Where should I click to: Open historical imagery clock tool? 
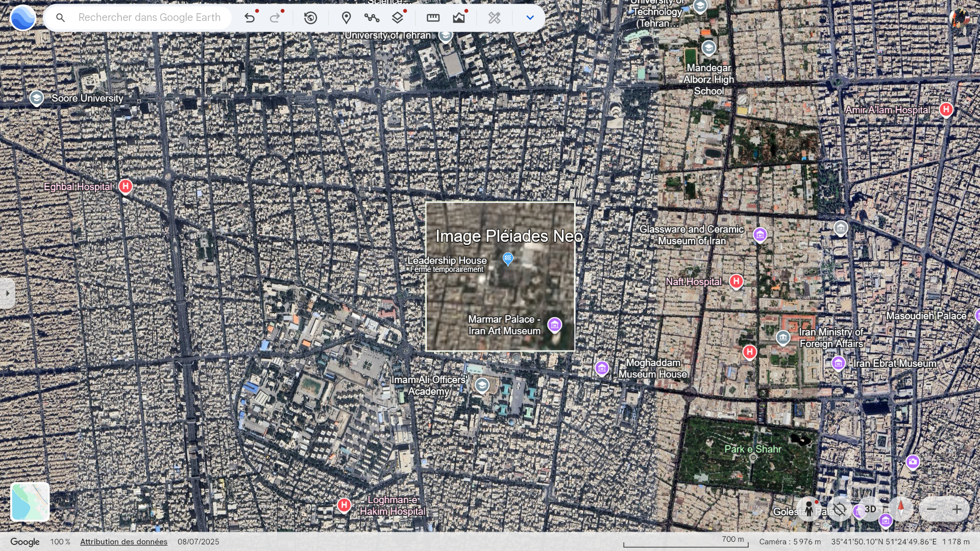(x=310, y=18)
